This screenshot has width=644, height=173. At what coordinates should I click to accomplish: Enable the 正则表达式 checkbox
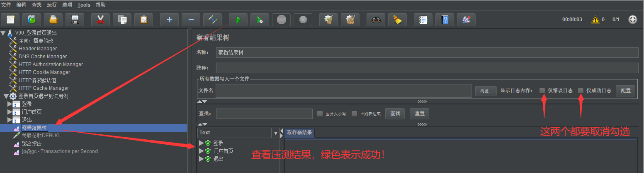[x=354, y=114]
